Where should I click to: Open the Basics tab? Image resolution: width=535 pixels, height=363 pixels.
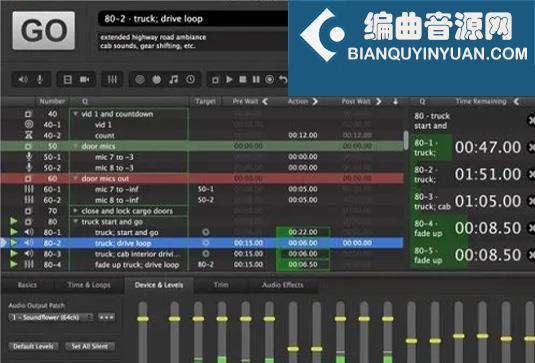coord(27,285)
